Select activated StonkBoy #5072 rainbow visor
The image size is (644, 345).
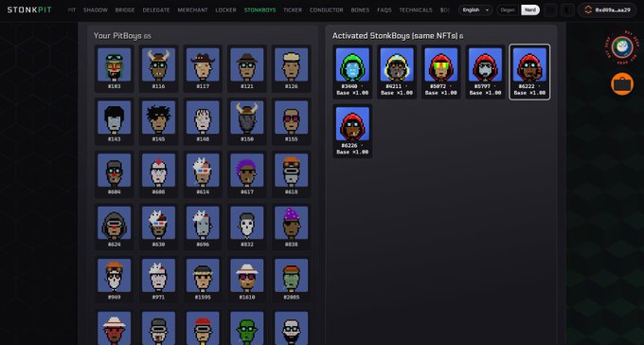tap(441, 71)
